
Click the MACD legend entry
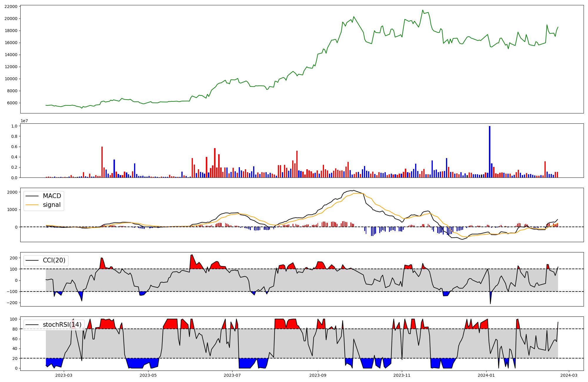52,196
